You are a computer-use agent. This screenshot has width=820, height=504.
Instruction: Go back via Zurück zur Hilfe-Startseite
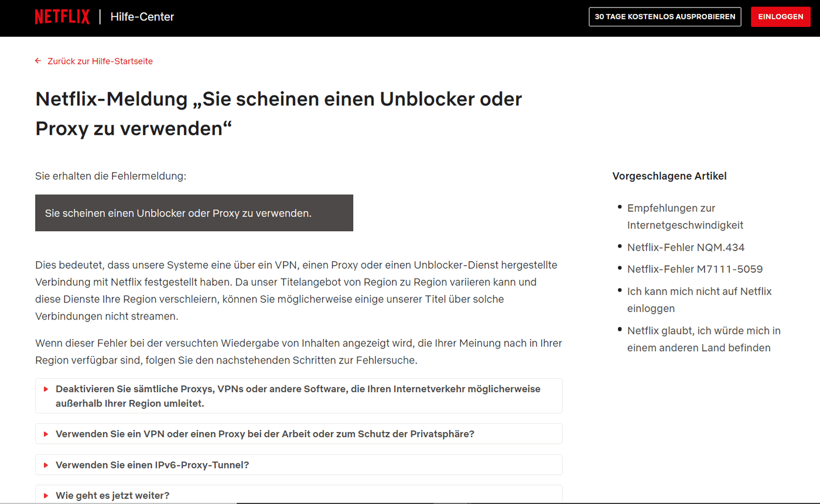pyautogui.click(x=100, y=61)
